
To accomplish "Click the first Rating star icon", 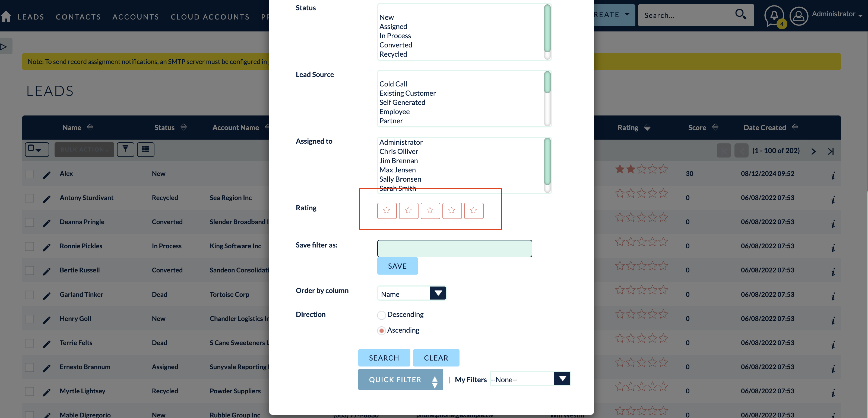I will pyautogui.click(x=387, y=211).
